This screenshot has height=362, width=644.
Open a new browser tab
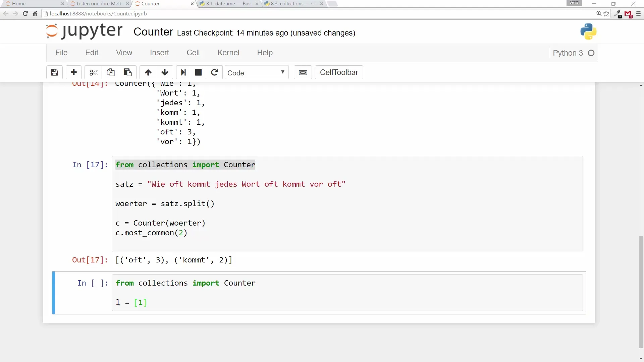tap(332, 4)
